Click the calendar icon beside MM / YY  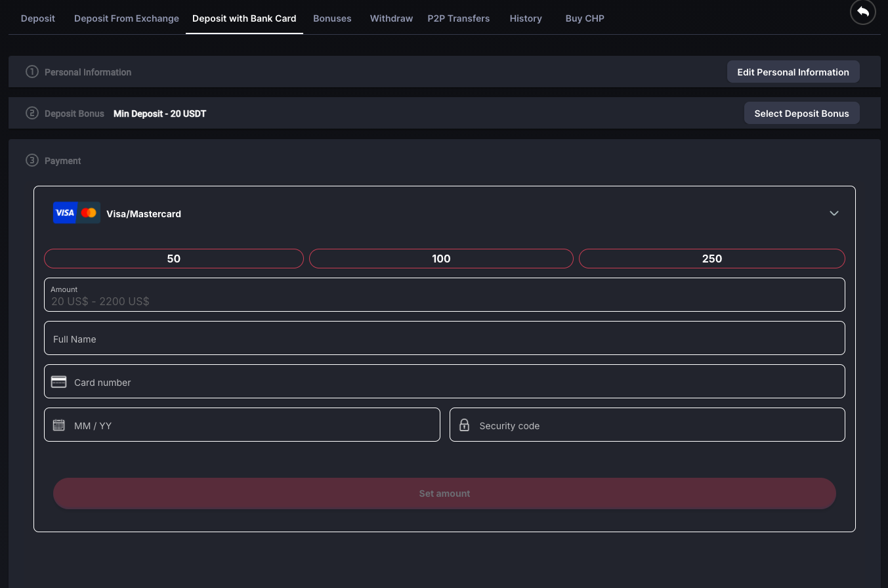(58, 425)
